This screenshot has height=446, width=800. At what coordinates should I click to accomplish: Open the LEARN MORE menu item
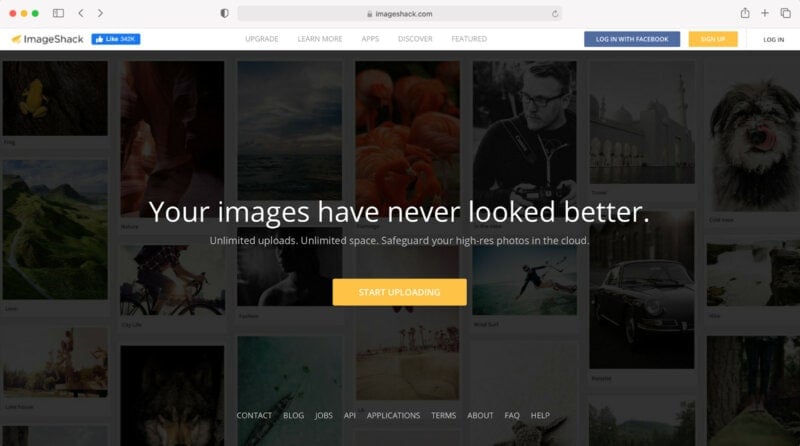[320, 39]
